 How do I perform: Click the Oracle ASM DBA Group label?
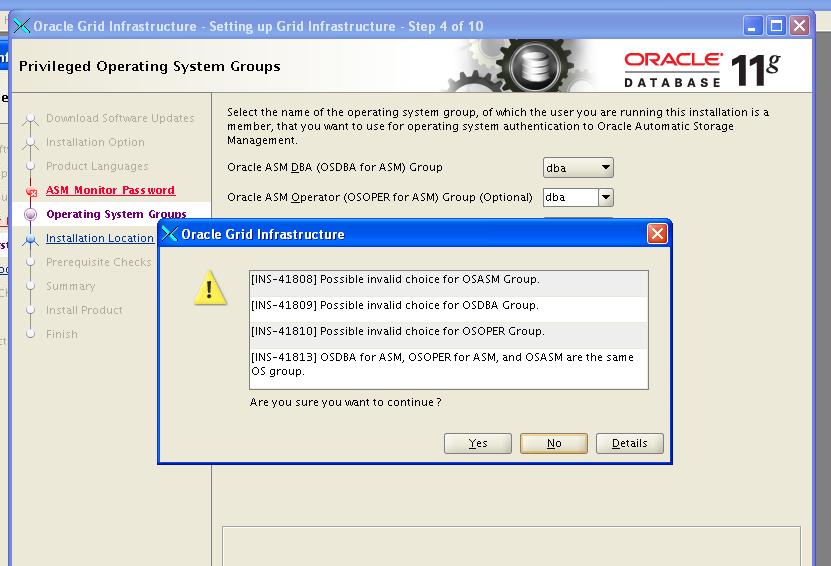click(335, 167)
